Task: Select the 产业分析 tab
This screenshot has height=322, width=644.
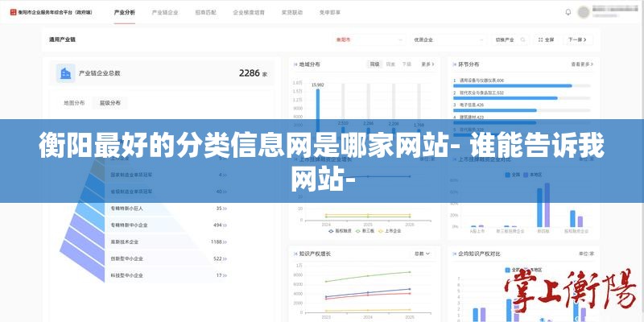Action: (x=125, y=12)
